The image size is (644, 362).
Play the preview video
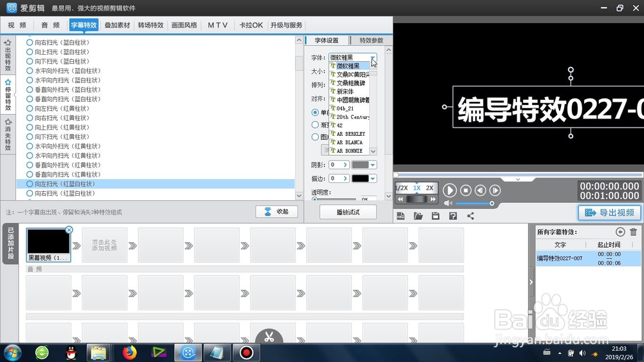(x=450, y=190)
